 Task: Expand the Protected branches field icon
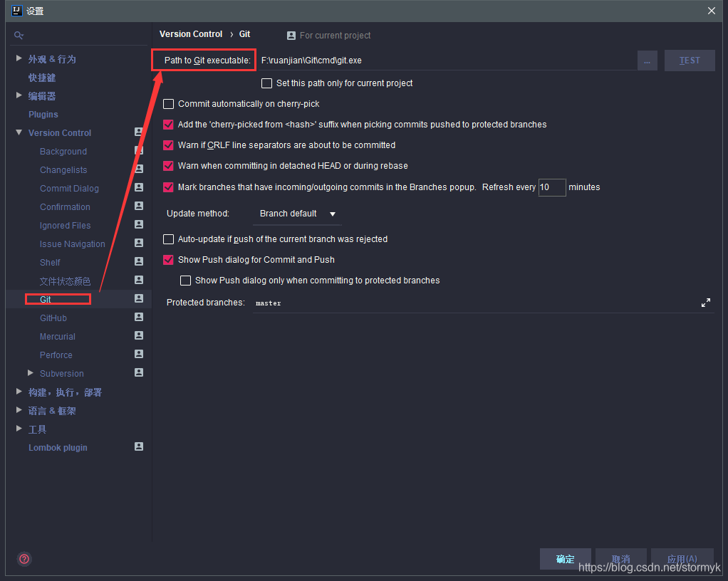[706, 303]
